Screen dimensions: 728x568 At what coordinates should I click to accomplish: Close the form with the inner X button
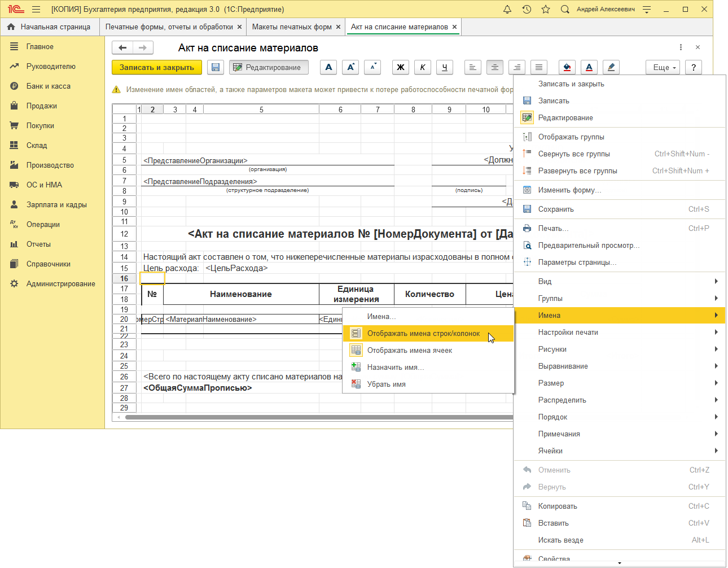[698, 47]
